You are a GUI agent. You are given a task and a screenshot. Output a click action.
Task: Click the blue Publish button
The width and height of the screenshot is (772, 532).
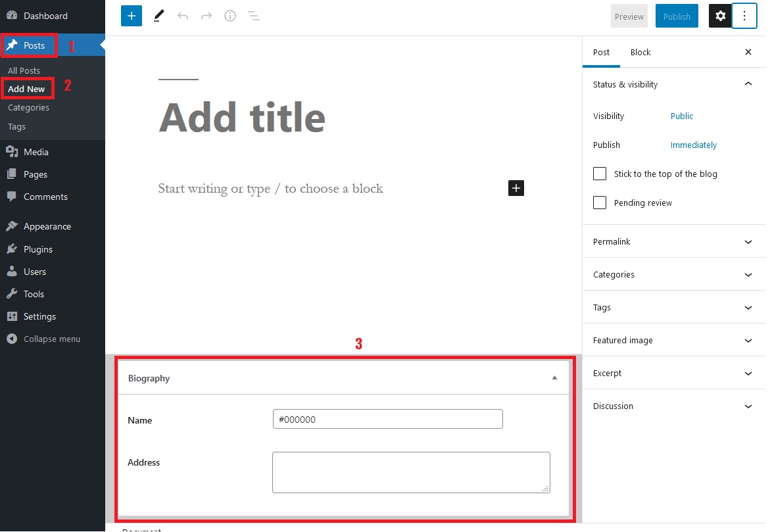(677, 16)
